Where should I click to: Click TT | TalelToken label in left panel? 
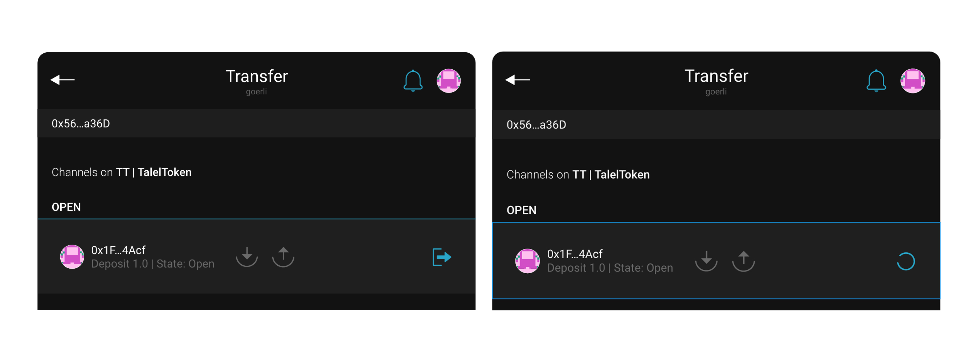click(154, 172)
